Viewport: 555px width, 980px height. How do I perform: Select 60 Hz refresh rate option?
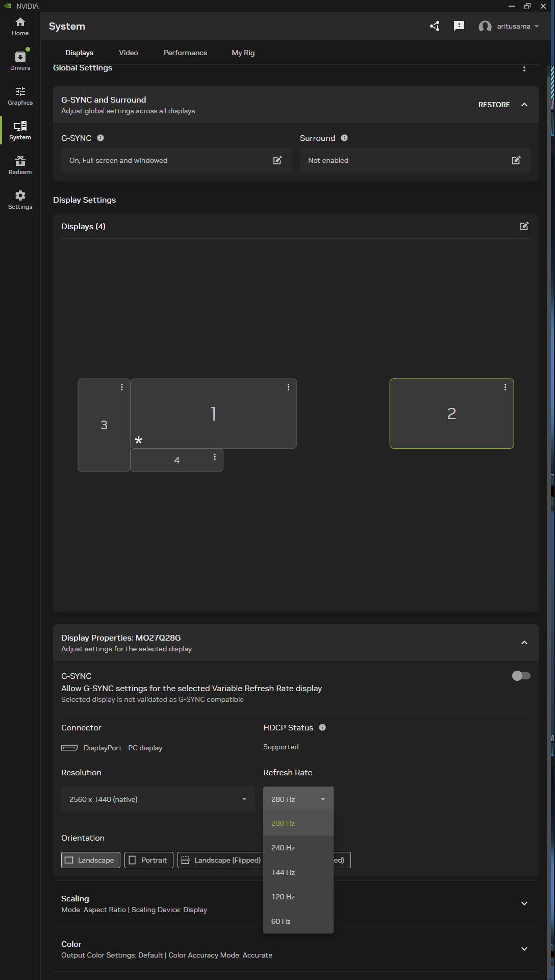[298, 921]
